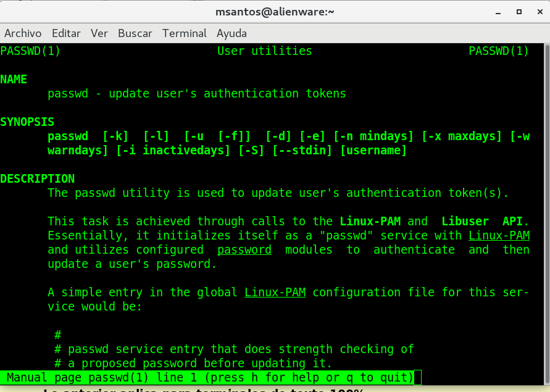Maximize the terminal window

519,12
